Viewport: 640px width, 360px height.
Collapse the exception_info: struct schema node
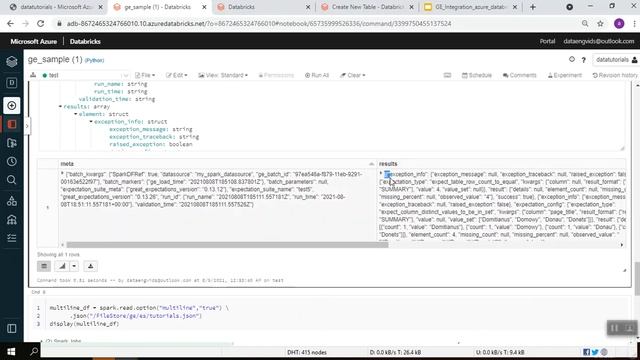coord(91,122)
